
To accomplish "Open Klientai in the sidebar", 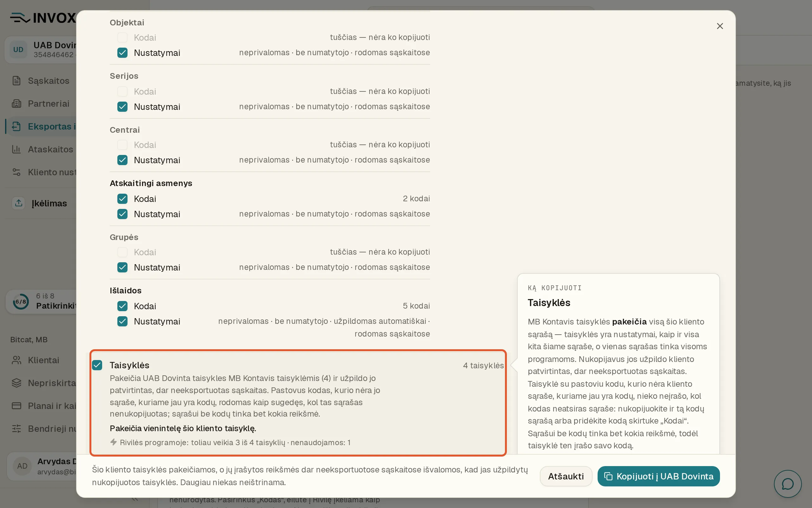I will (x=44, y=360).
